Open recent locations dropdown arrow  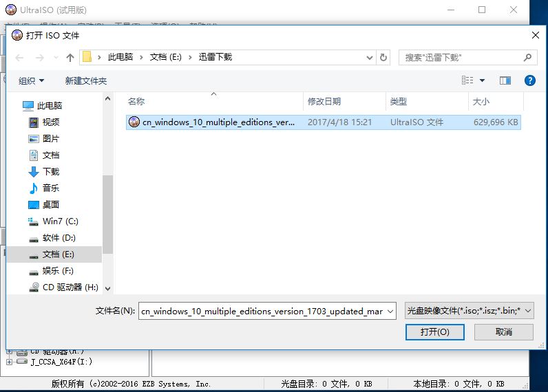(x=56, y=58)
